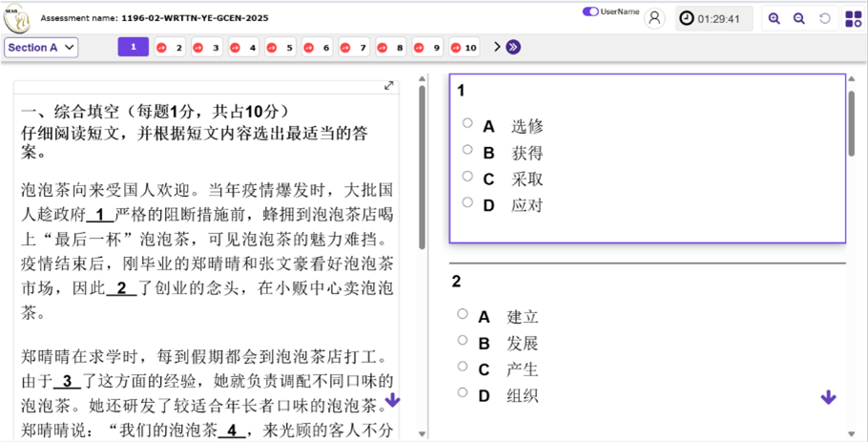Click the passage scrollbar up arrow
This screenshot has height=442, width=868.
point(423,78)
